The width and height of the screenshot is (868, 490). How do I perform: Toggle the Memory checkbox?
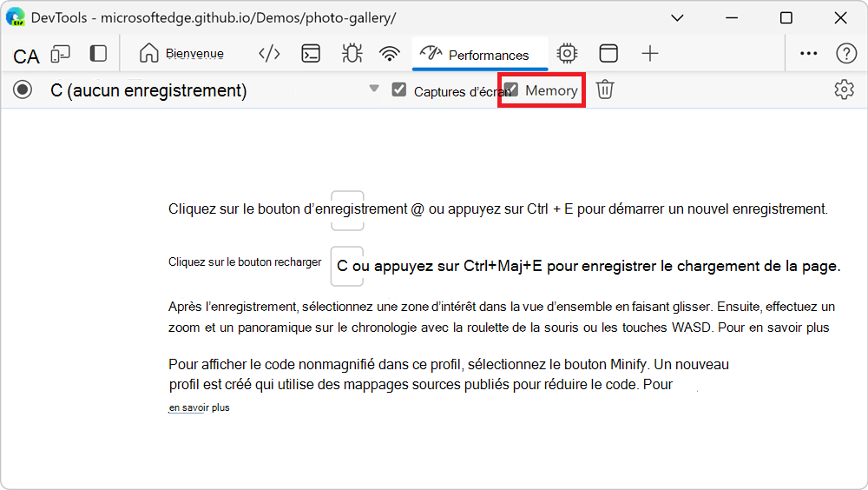[511, 89]
